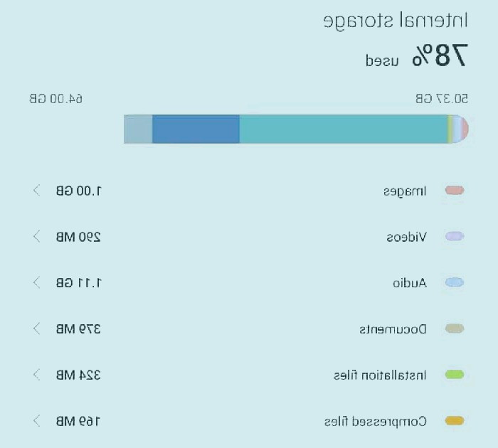Click the green Installation files color icon
This screenshot has width=498, height=448.
[455, 375]
